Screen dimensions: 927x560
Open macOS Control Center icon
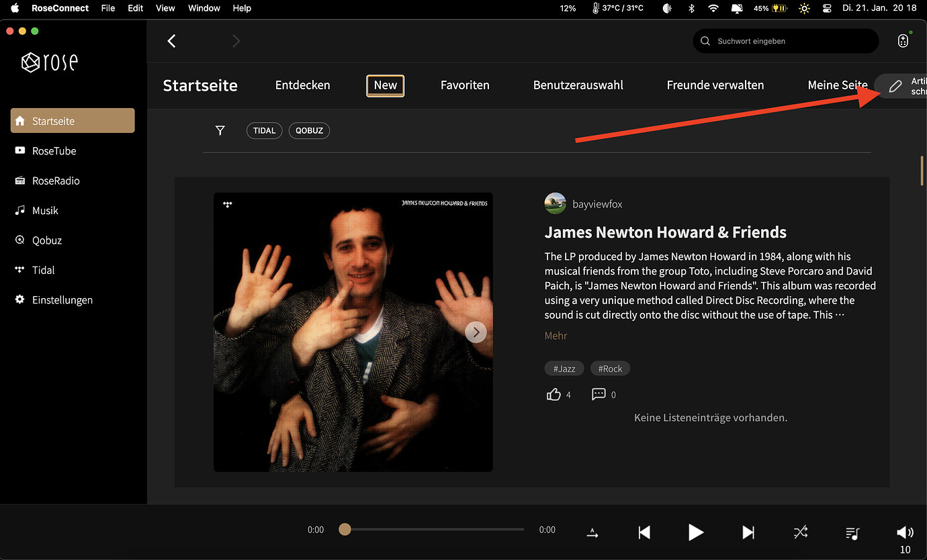point(827,8)
